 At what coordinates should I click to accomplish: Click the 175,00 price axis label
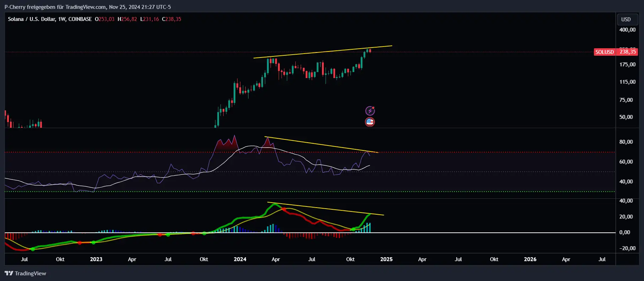(627, 65)
